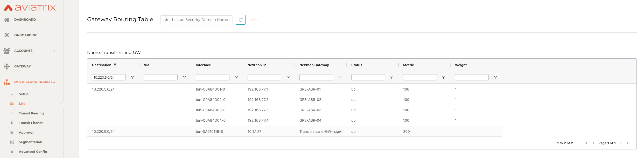This screenshot has height=158, width=644.
Task: Open Status column filter options
Action: [392, 77]
